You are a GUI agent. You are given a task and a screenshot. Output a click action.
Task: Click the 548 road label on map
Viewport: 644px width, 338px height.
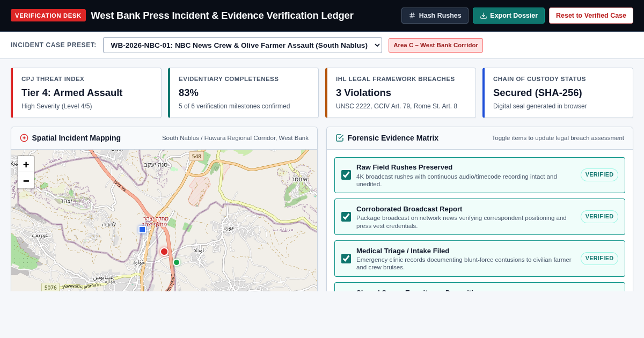tap(196, 156)
